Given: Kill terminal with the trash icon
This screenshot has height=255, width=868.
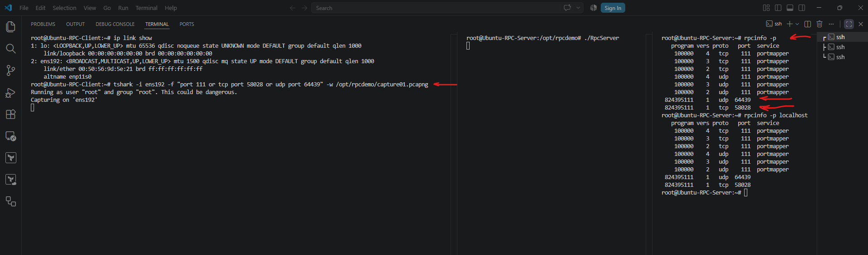Looking at the screenshot, I should (x=819, y=24).
